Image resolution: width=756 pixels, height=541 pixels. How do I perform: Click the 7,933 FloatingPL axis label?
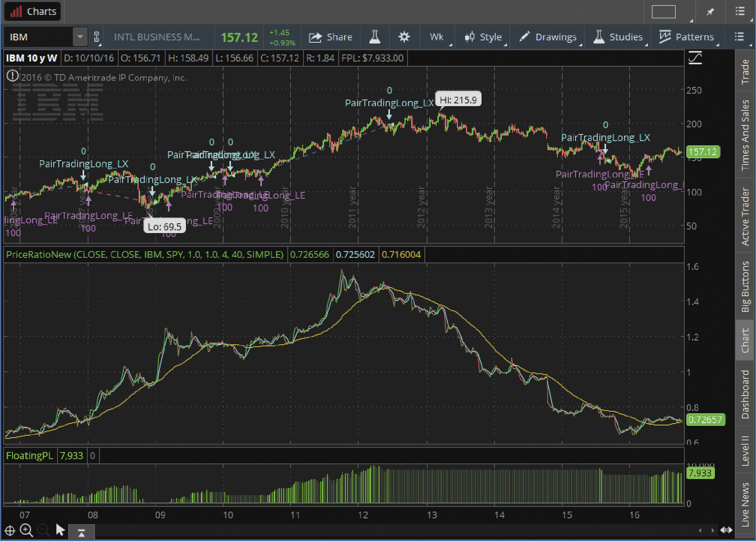(x=700, y=473)
